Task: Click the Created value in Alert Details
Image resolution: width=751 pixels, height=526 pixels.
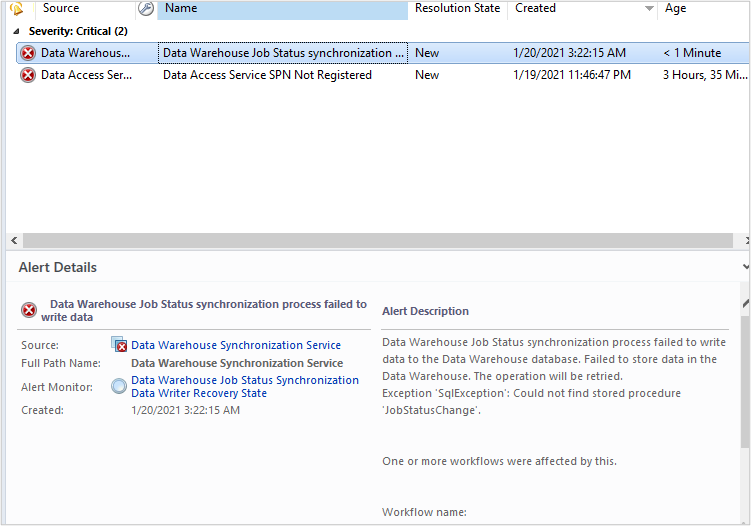Action: [x=185, y=410]
